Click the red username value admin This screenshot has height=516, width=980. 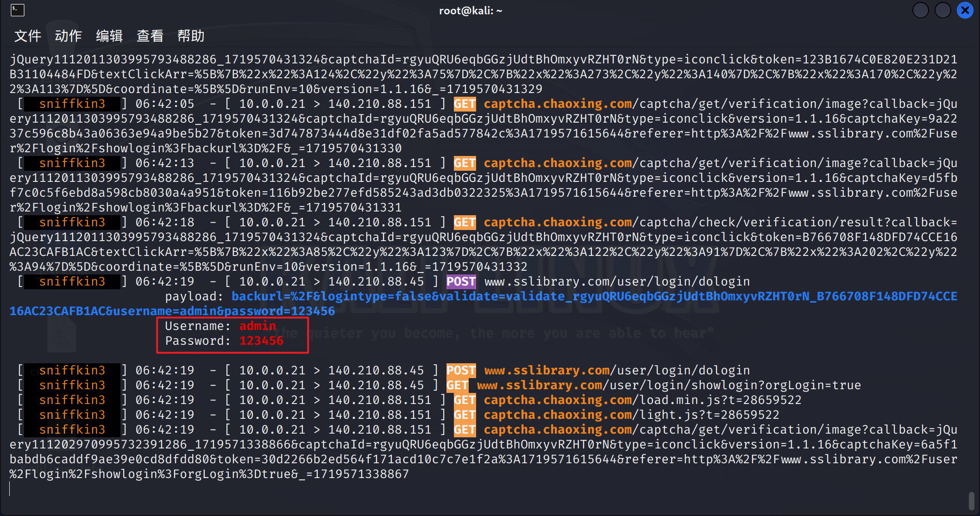point(258,326)
